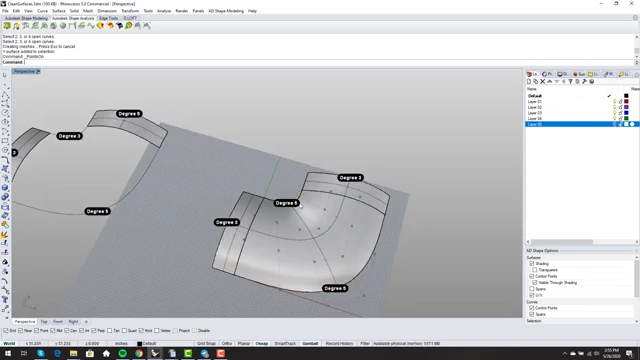
Task: Toggle Layer 03 visibility lightbulb
Action: click(x=614, y=113)
